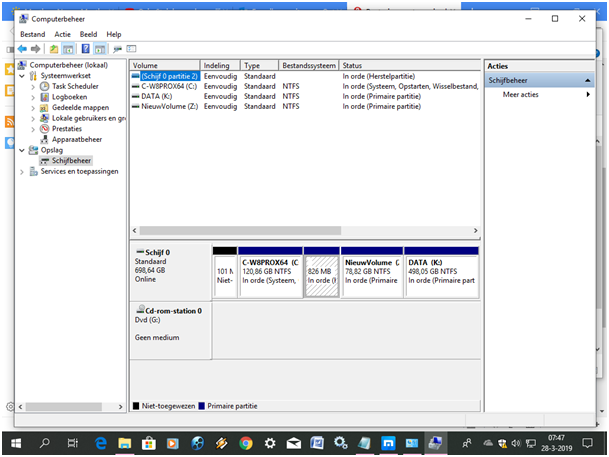Image resolution: width=609 pixels, height=457 pixels.
Task: Click the Help icon in the toolbar
Action: (86, 48)
